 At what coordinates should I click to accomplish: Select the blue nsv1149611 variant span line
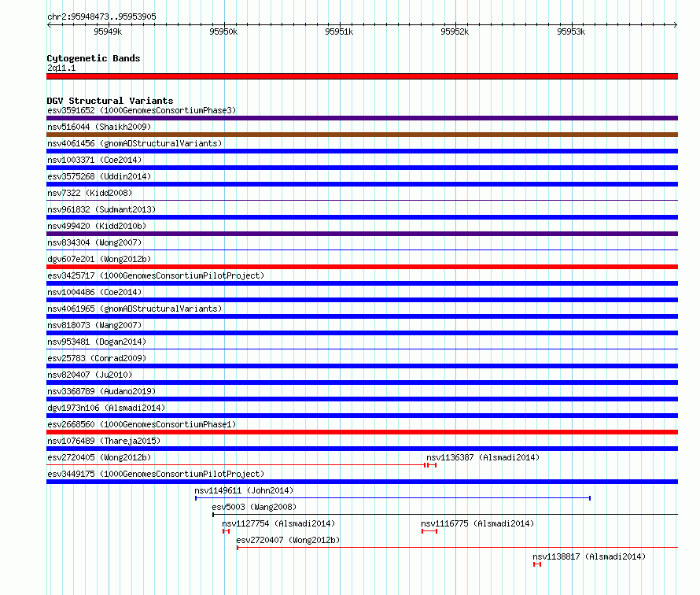tap(392, 498)
